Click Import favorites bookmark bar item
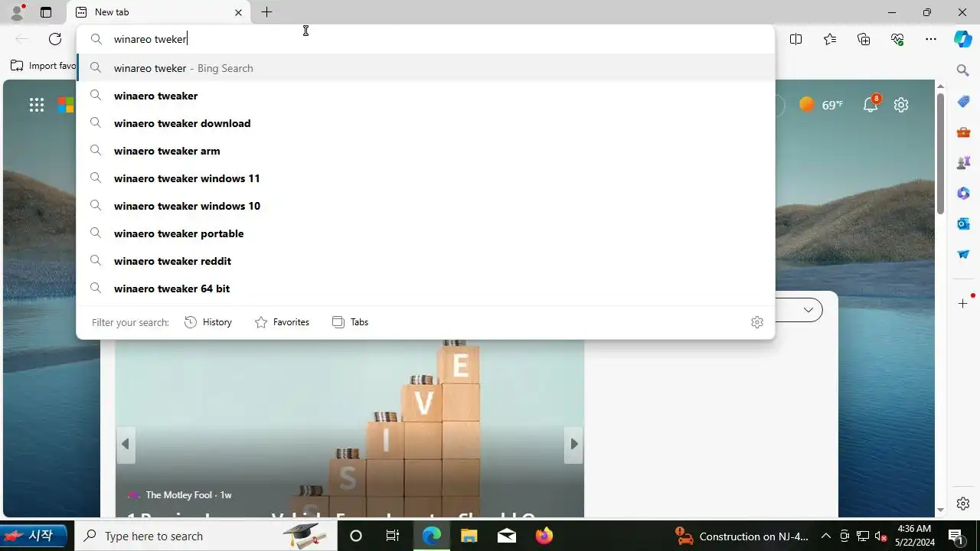Screen dimensions: 980x551 (43, 66)
